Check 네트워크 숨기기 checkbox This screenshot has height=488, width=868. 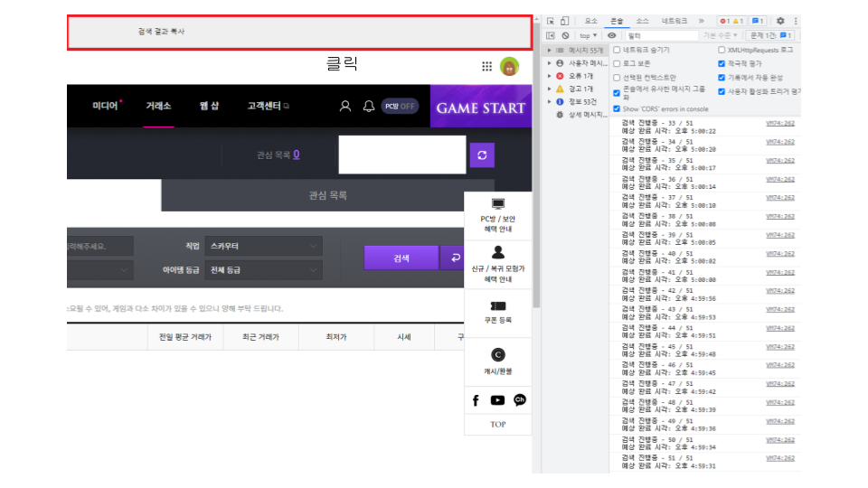pyautogui.click(x=617, y=51)
